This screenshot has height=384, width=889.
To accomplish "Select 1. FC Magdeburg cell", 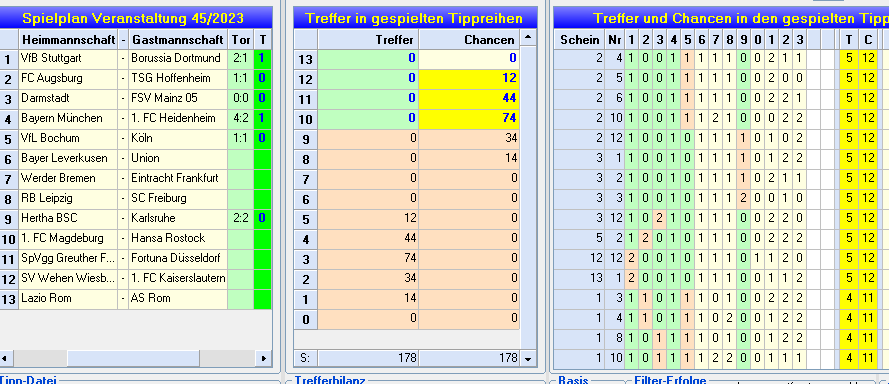I will (68, 238).
